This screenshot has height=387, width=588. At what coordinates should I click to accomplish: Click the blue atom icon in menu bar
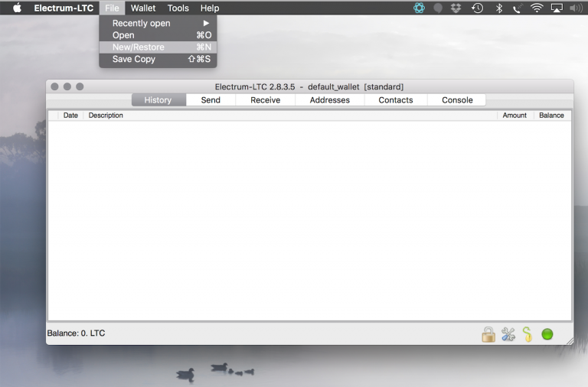tap(419, 8)
